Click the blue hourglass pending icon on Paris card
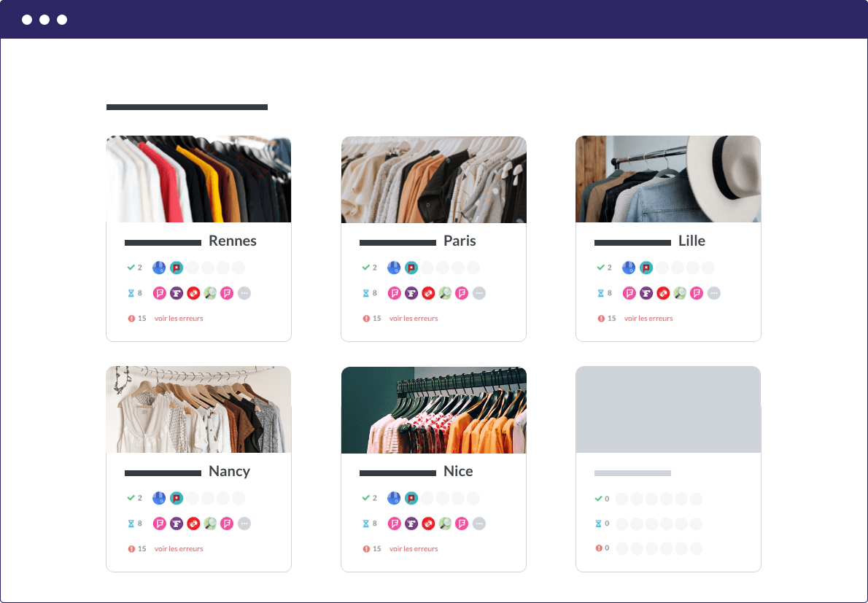Viewport: 868px width, 603px height. pyautogui.click(x=366, y=293)
